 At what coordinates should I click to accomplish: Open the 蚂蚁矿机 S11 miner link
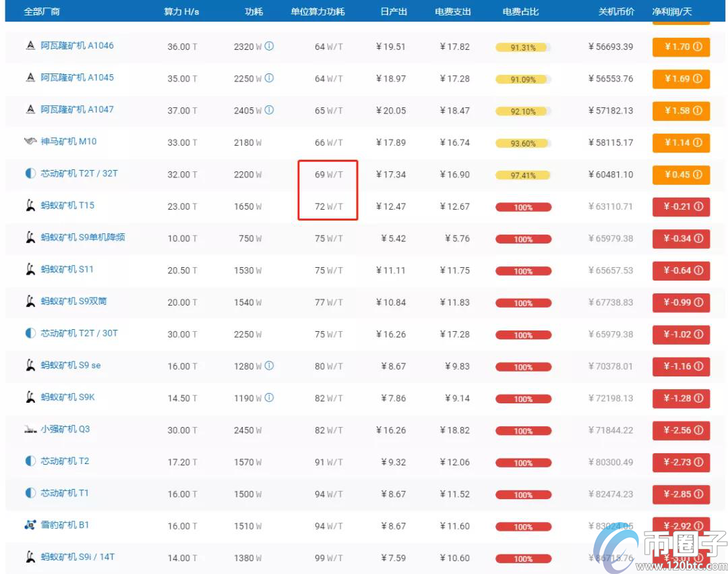click(67, 269)
